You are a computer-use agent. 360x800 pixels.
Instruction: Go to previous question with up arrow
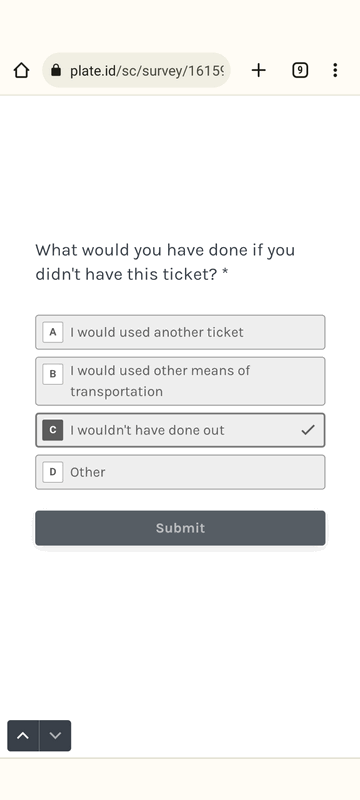click(x=23, y=736)
